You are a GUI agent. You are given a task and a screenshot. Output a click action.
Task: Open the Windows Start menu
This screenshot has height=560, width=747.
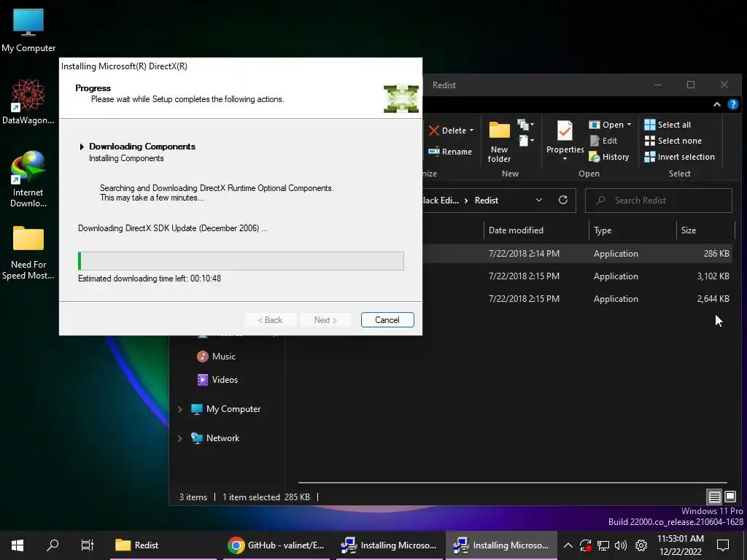18,545
